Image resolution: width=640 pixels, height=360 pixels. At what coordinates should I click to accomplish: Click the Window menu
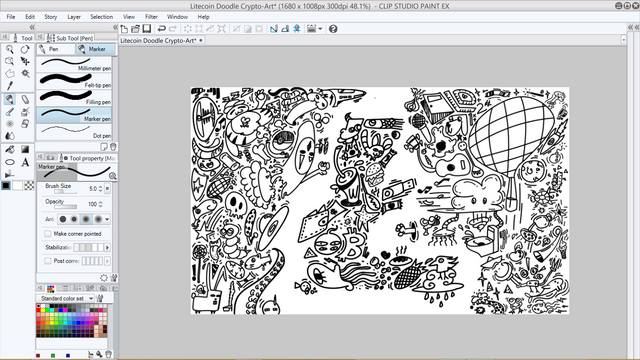tap(177, 17)
